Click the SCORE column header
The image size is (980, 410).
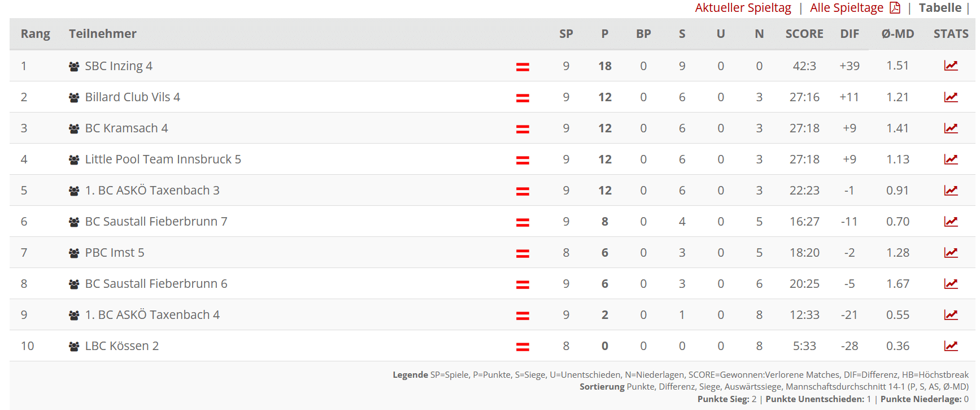point(804,34)
